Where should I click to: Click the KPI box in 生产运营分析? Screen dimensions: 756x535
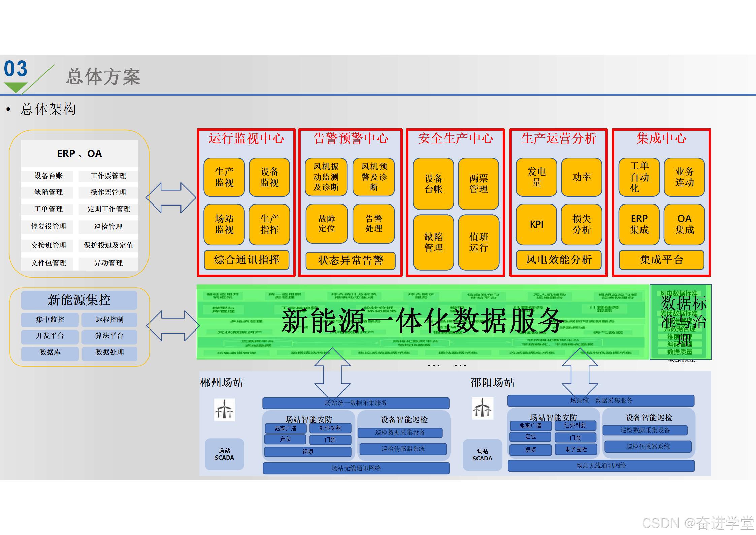[x=536, y=224]
